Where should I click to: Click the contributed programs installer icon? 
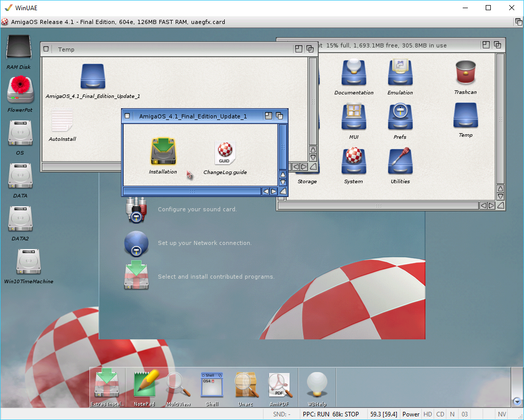click(x=136, y=275)
